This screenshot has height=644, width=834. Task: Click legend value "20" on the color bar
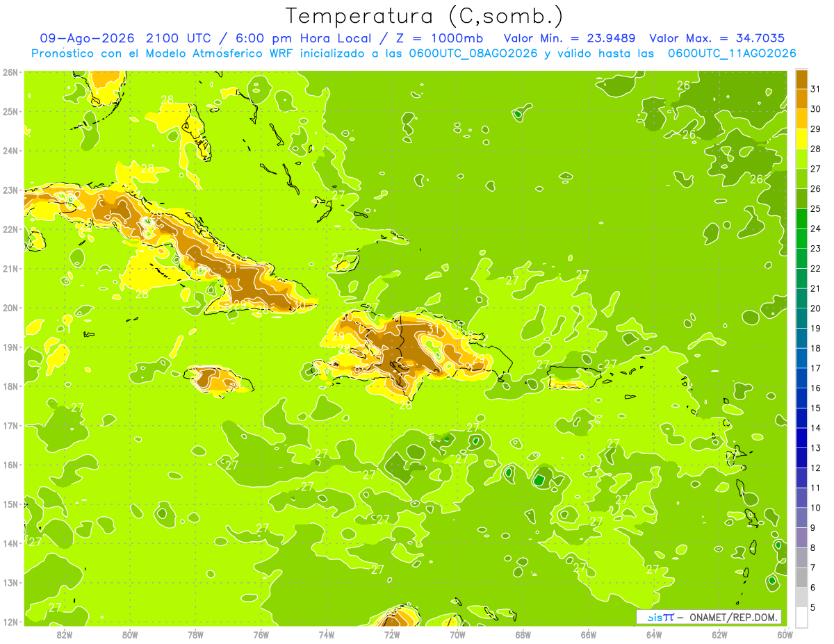[x=815, y=308]
